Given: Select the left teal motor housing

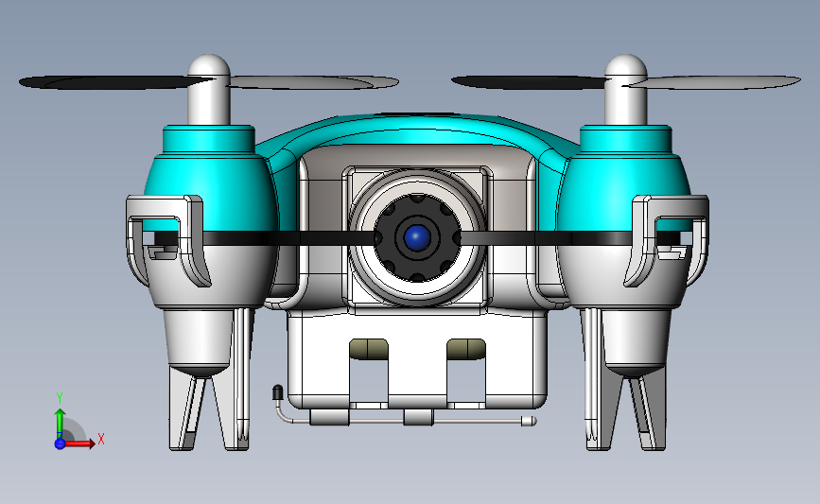Looking at the screenshot, I should pyautogui.click(x=209, y=178).
